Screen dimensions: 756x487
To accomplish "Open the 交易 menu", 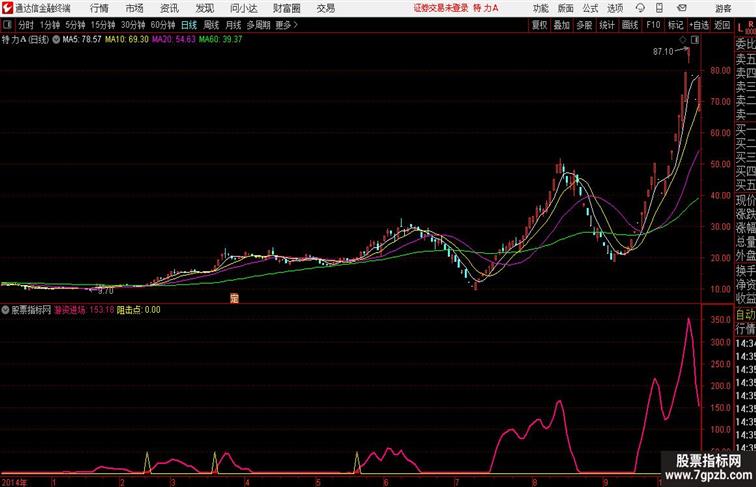I will coord(326,8).
